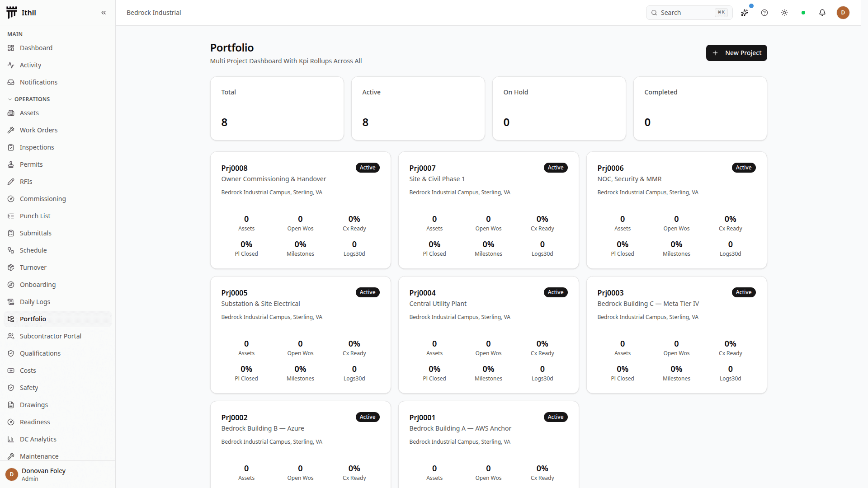Open the Portfolio menu item

[x=57, y=319]
